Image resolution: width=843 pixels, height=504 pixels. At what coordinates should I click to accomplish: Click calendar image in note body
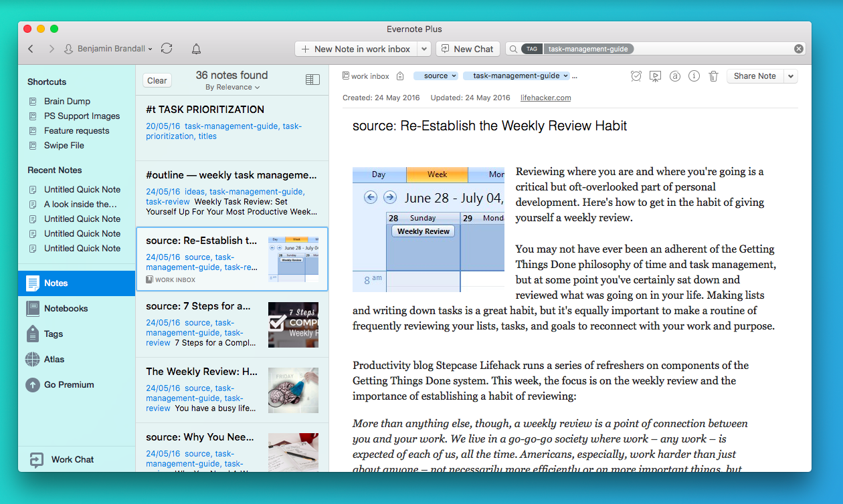click(428, 229)
